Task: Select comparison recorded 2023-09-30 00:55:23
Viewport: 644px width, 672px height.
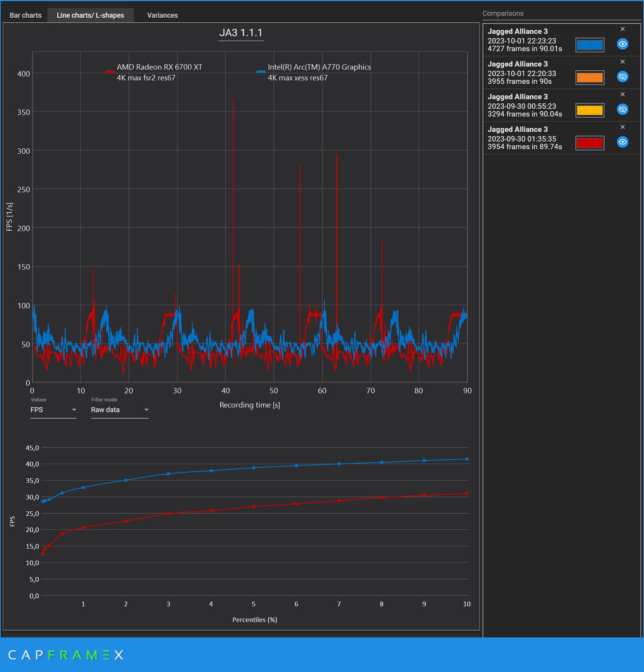Action: coord(562,105)
